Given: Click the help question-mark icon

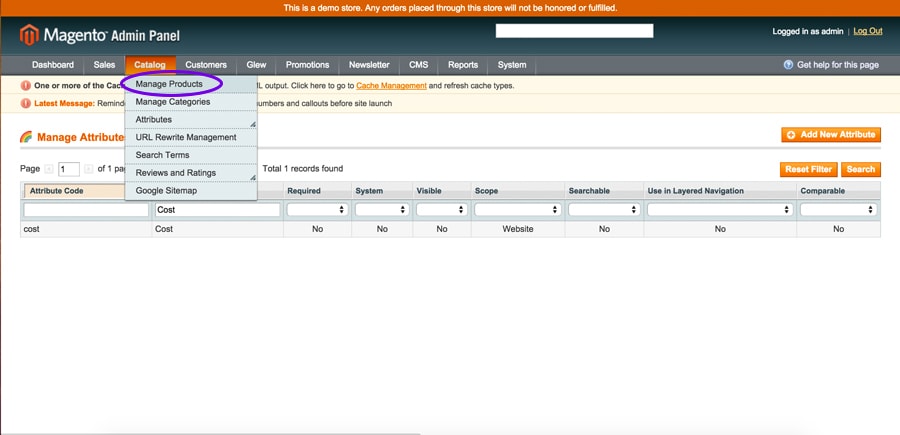Looking at the screenshot, I should 788,65.
